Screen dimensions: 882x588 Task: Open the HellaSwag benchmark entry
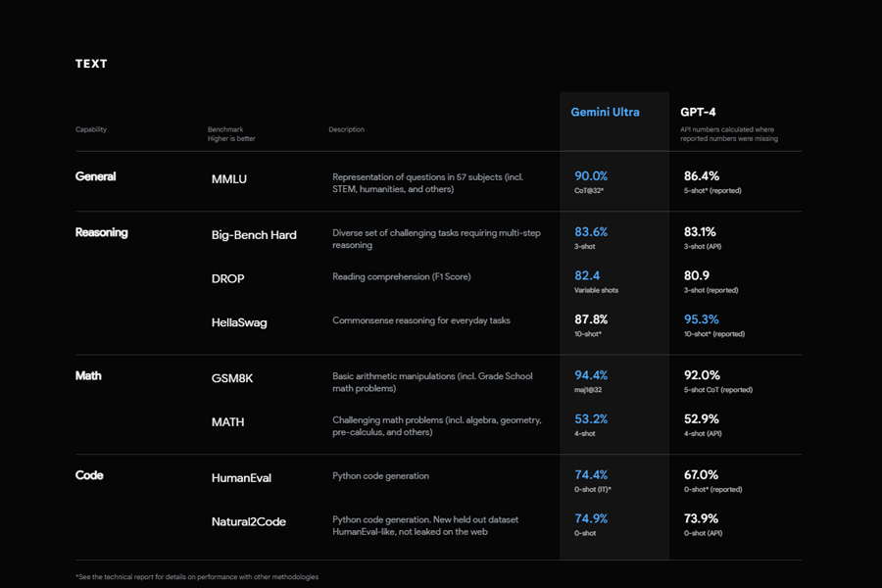[x=241, y=322]
